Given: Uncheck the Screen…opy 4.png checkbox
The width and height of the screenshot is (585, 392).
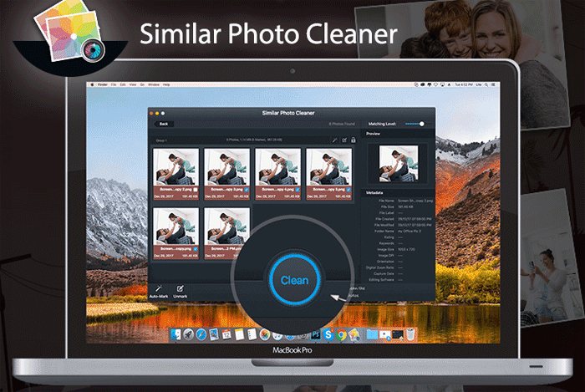Looking at the screenshot, I should (298, 190).
